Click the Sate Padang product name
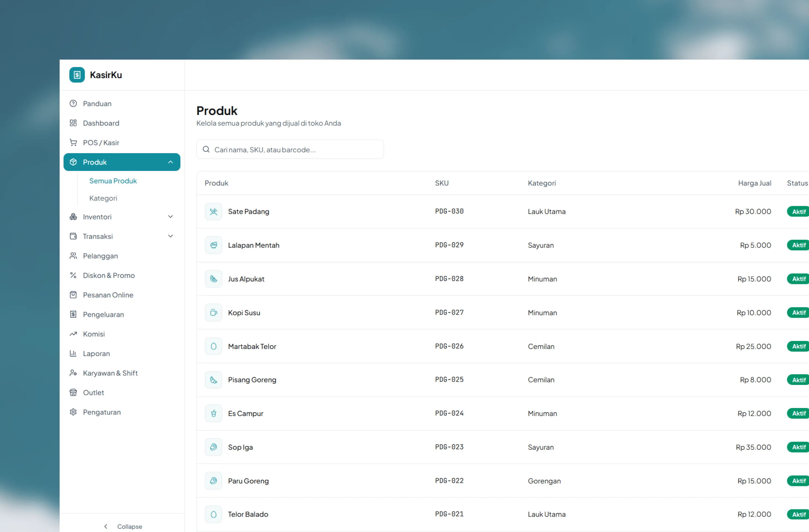 click(x=249, y=212)
